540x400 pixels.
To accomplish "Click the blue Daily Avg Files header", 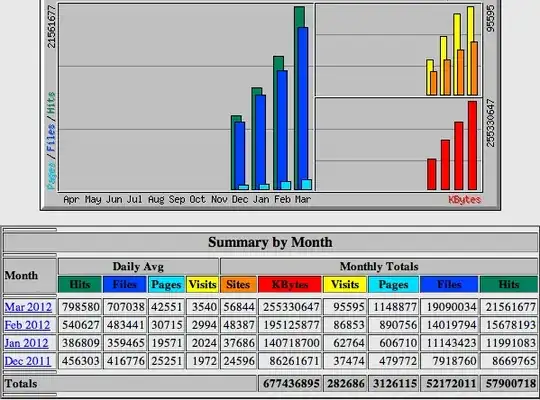I will tap(124, 285).
